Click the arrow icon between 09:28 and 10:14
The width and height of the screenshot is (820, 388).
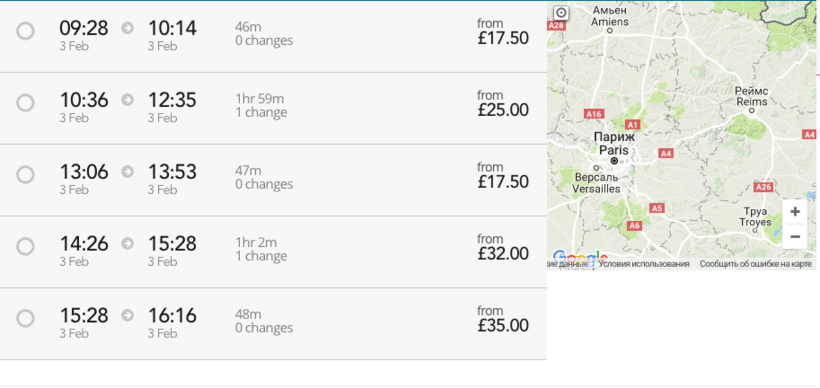click(128, 28)
